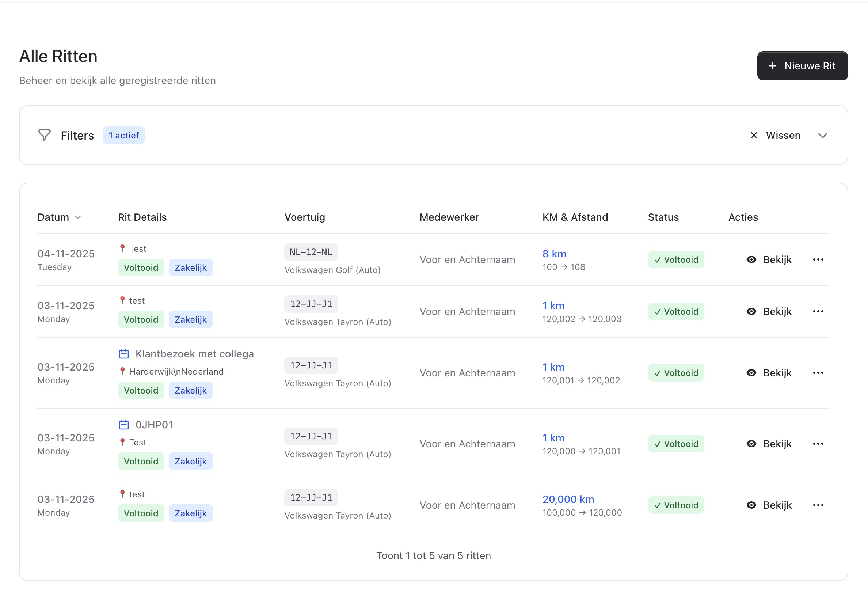The height and width of the screenshot is (592, 868).
Task: Click eye icon in the 8 km row
Action: click(x=751, y=259)
